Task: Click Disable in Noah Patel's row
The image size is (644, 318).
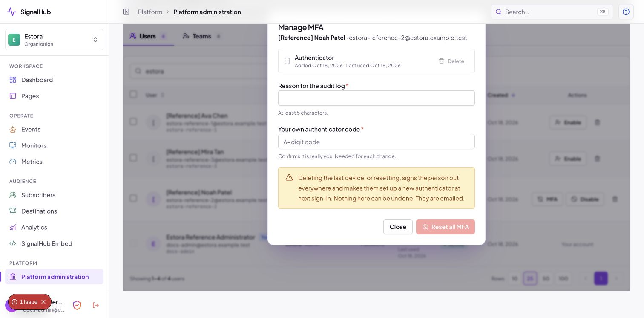Action: 585,199
